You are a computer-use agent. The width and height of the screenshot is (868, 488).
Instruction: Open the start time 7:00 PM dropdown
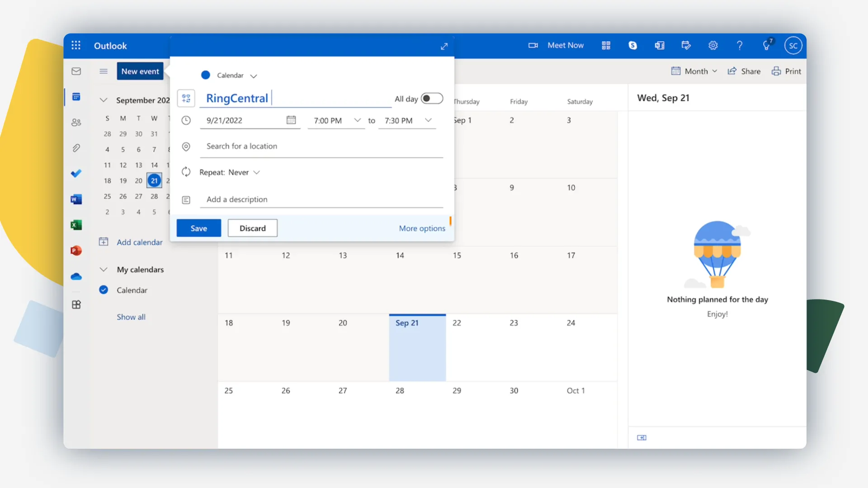pos(357,120)
